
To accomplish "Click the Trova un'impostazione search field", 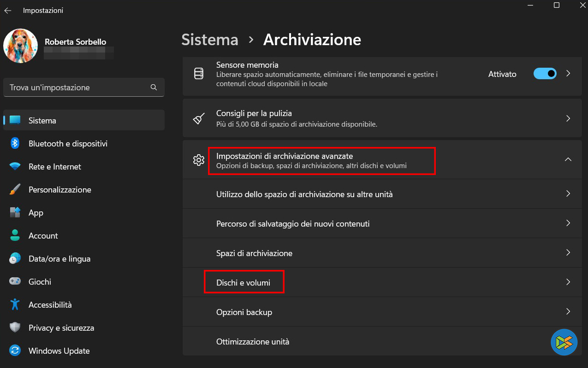I will [76, 87].
